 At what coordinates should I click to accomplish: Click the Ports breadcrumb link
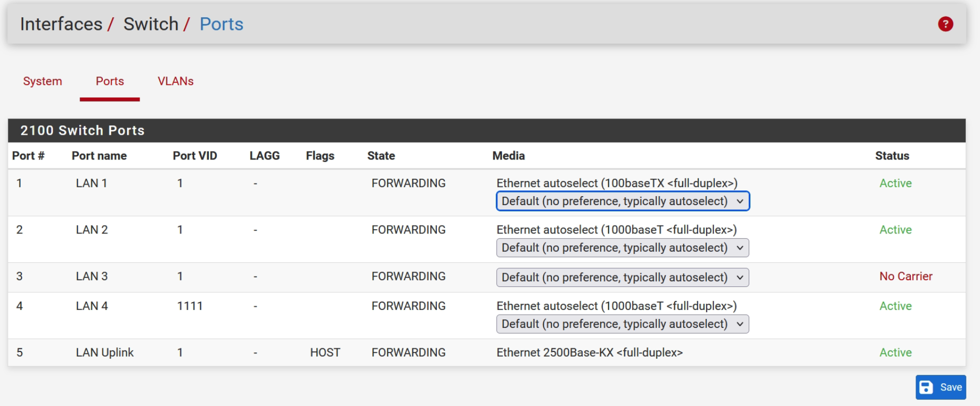coord(221,24)
